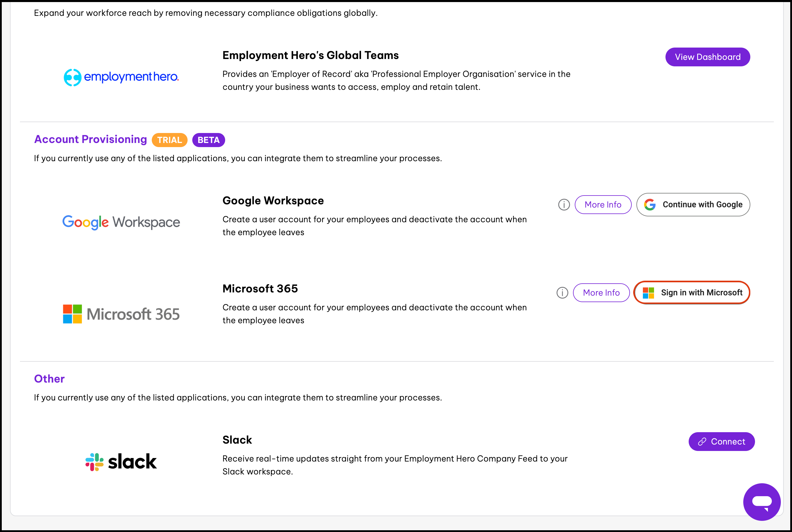Click the BETA badge

(208, 140)
